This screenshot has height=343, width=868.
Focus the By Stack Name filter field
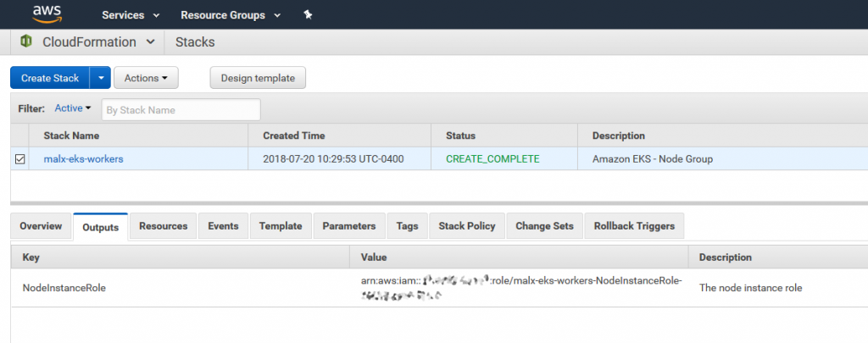181,109
